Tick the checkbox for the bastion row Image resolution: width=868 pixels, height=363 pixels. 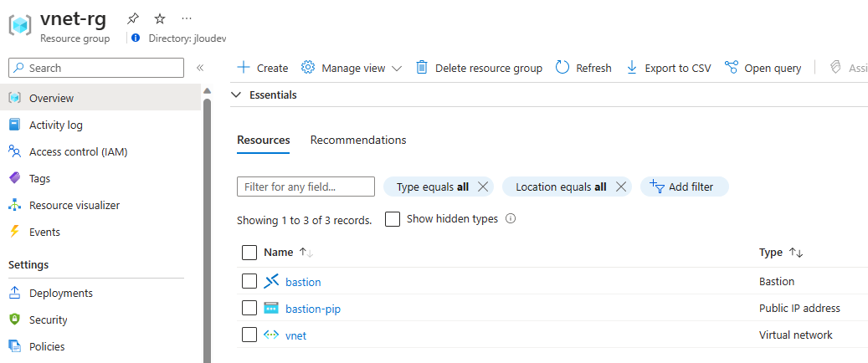[249, 281]
